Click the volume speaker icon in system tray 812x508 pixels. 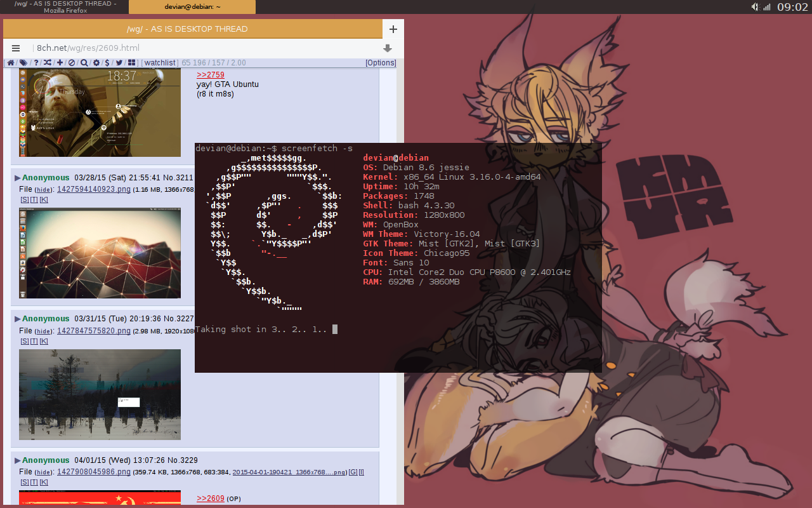pos(755,7)
